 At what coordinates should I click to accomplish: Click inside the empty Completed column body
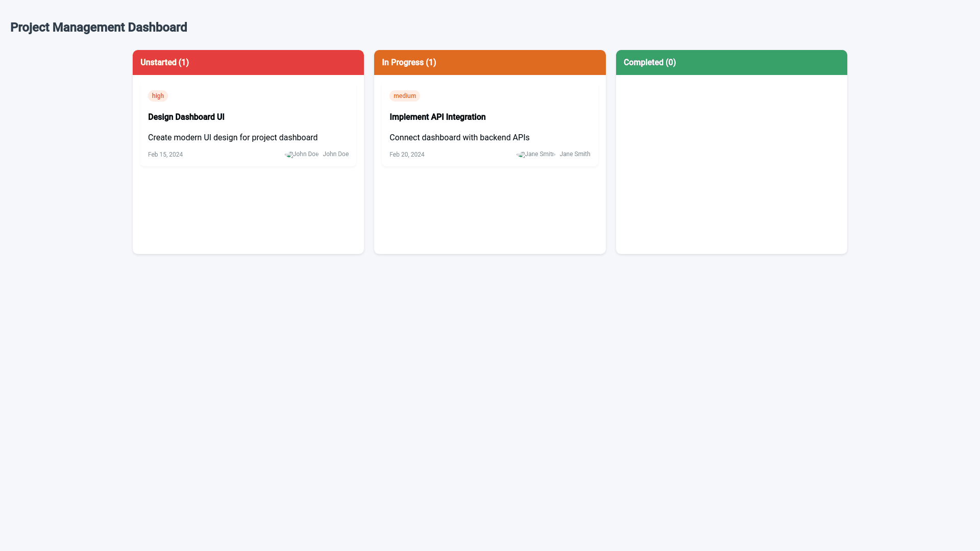[731, 163]
